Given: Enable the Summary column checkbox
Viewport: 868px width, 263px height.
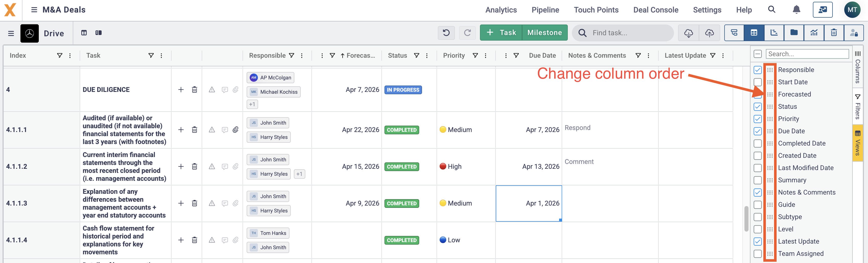Looking at the screenshot, I should (x=757, y=180).
